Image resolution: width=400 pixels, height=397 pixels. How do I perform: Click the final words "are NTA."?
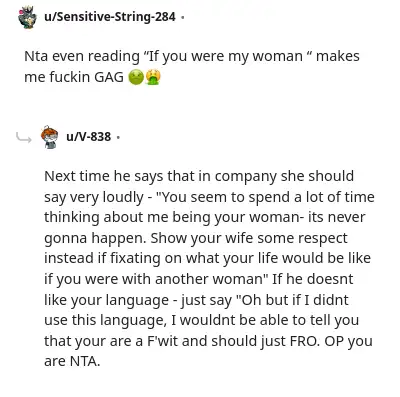(x=72, y=361)
